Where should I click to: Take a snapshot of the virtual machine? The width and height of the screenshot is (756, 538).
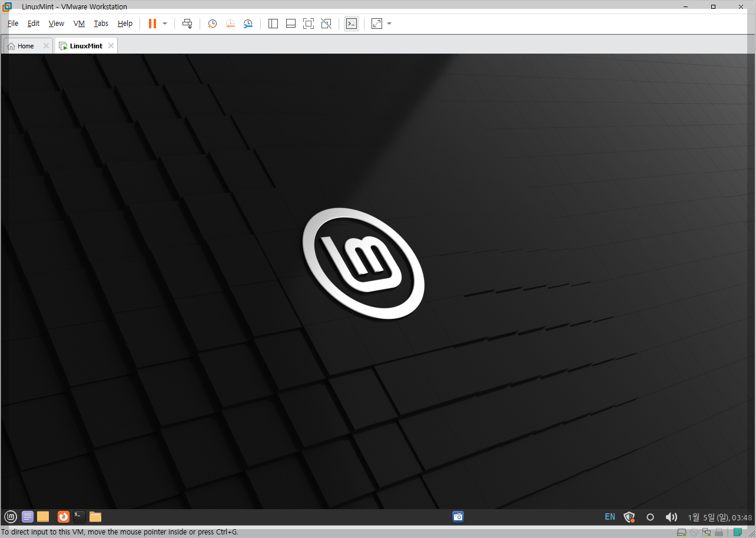click(x=213, y=24)
